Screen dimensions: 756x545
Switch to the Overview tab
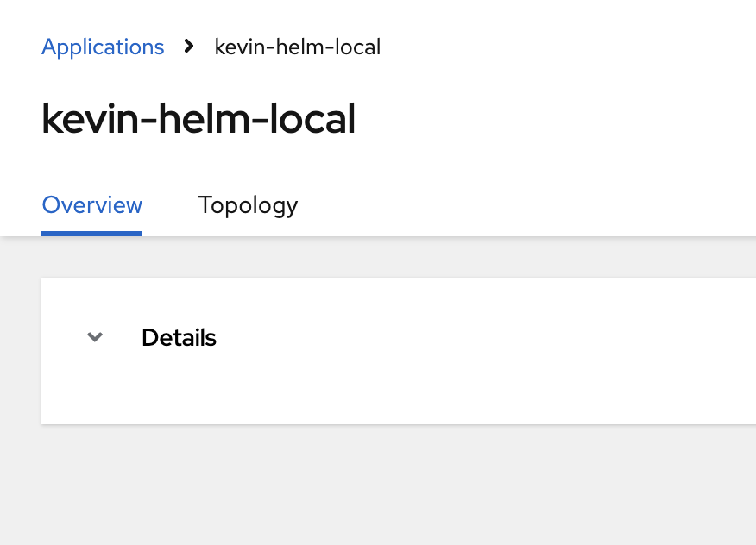[91, 205]
